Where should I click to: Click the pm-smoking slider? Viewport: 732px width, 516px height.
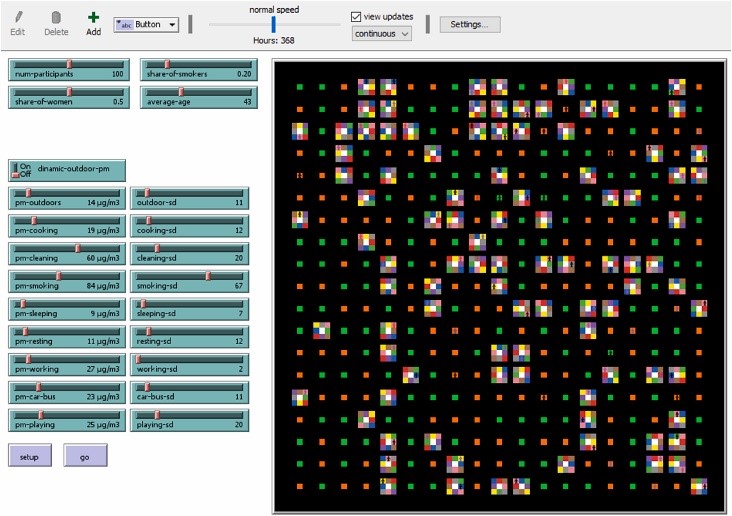tap(67, 281)
